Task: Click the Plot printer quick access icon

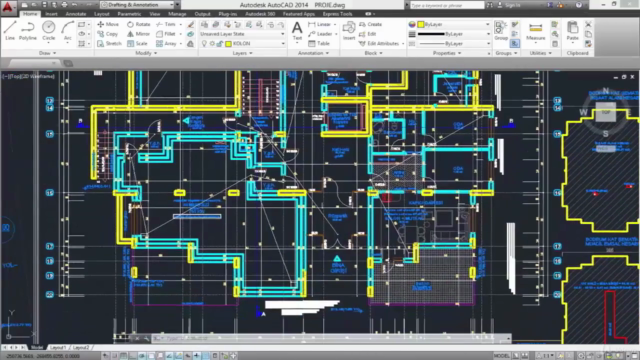Action: pyautogui.click(x=64, y=5)
